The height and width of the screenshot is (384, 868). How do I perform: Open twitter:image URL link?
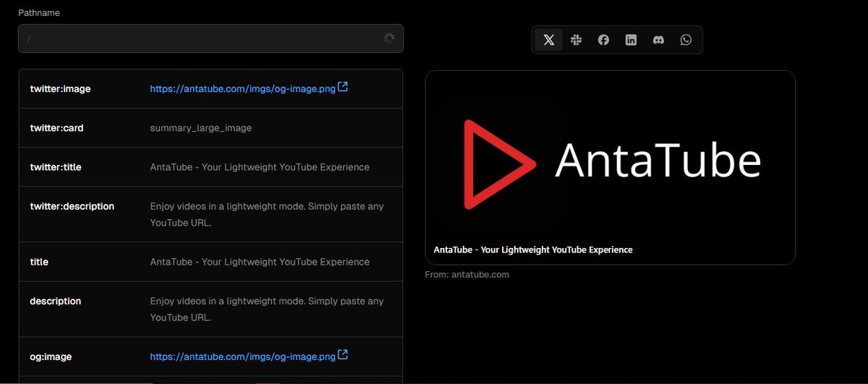click(243, 89)
